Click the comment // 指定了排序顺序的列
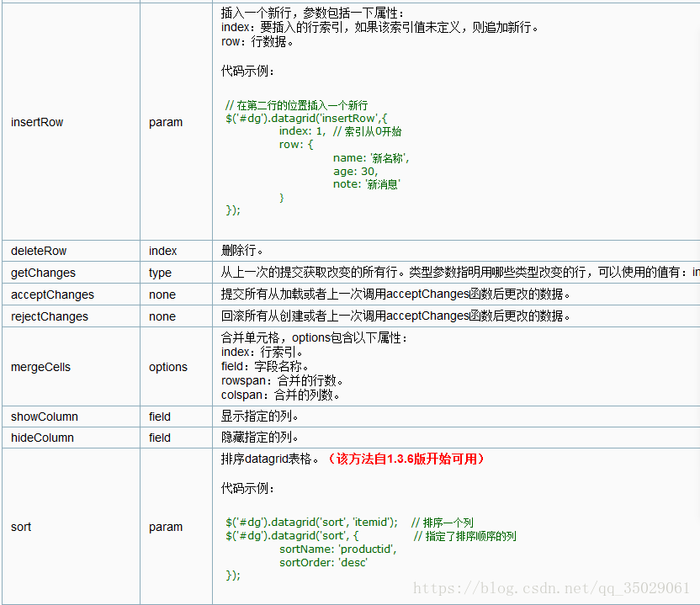 click(464, 536)
